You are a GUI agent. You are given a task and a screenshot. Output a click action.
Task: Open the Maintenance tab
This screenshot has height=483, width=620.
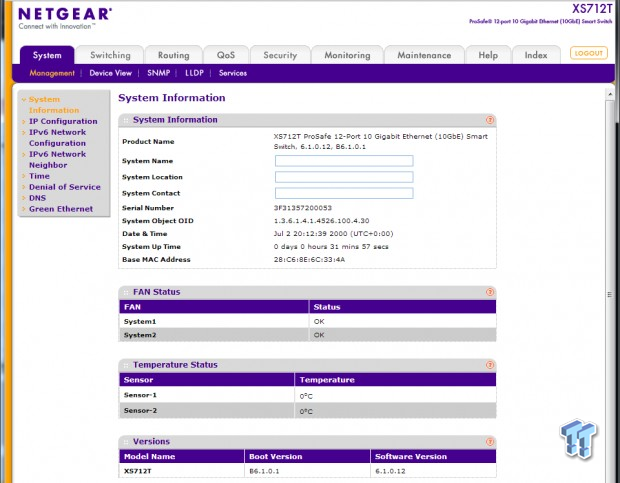424,55
